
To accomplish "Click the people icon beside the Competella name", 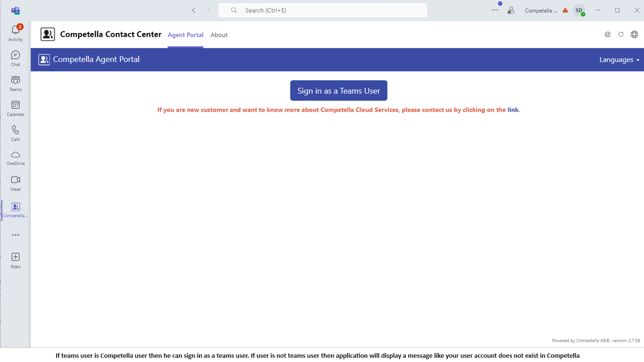I will (511, 10).
